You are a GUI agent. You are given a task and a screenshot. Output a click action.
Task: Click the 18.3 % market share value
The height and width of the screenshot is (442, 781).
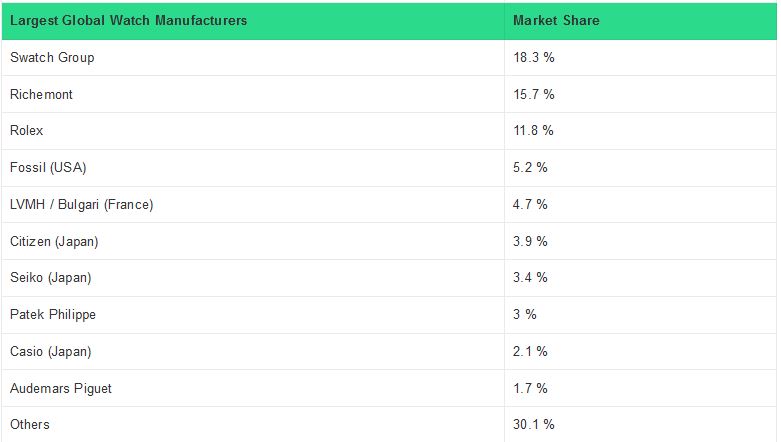(534, 58)
